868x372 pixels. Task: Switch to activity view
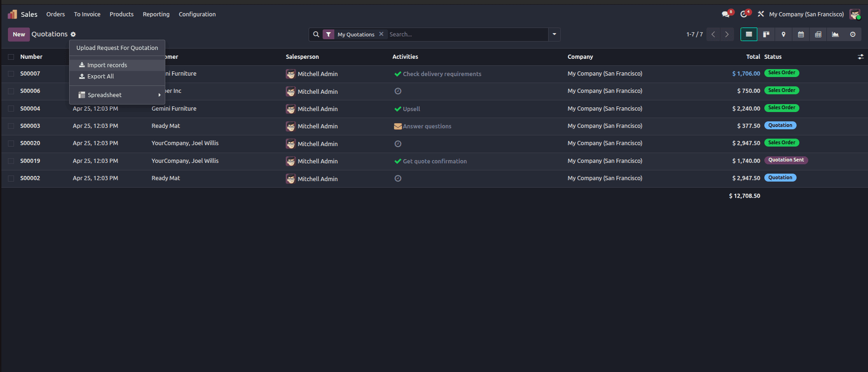tap(853, 35)
